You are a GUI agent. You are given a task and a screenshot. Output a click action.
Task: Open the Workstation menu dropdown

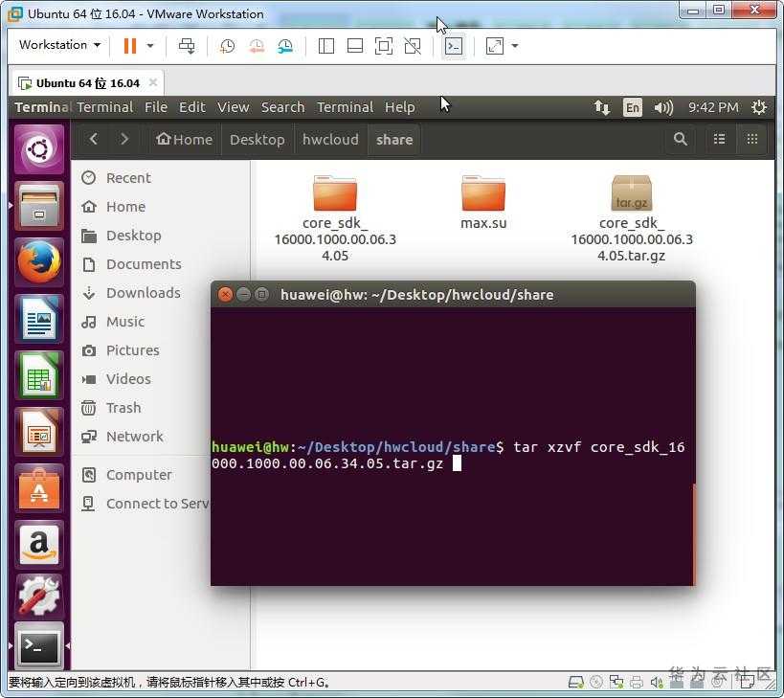[x=59, y=45]
